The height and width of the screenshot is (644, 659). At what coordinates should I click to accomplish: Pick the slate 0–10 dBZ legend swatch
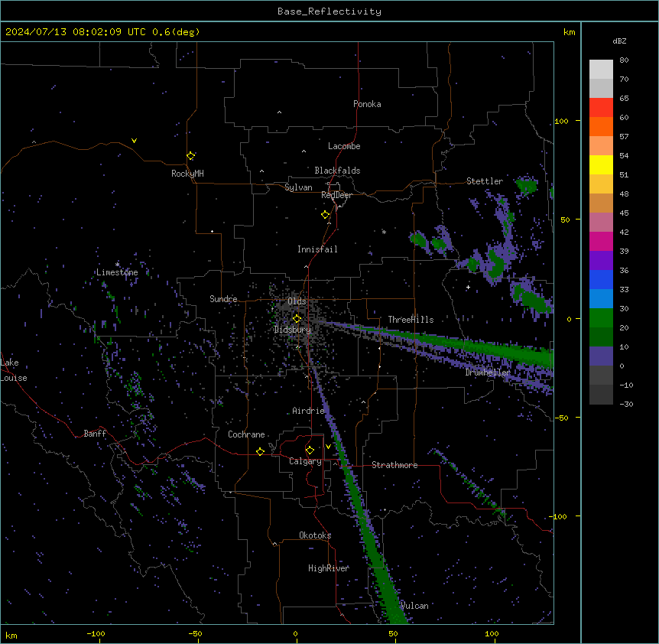[x=601, y=356]
